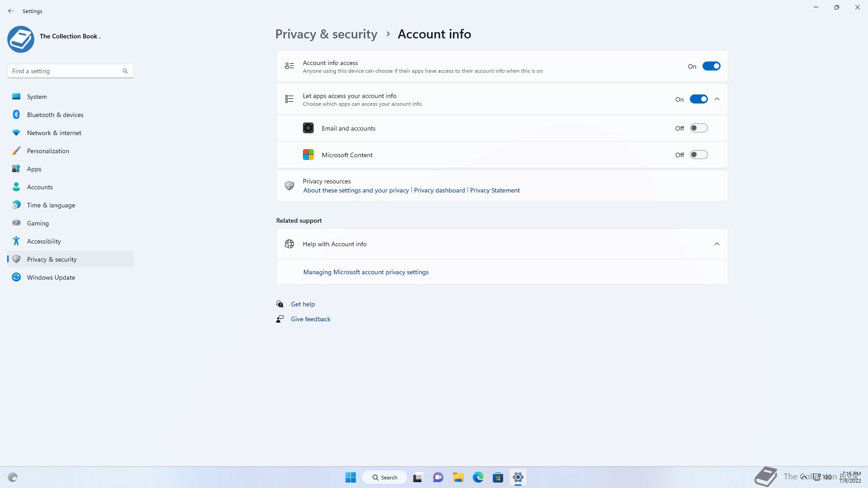Click the Privacy resources shield icon
The height and width of the screenshot is (488, 868).
pos(289,186)
